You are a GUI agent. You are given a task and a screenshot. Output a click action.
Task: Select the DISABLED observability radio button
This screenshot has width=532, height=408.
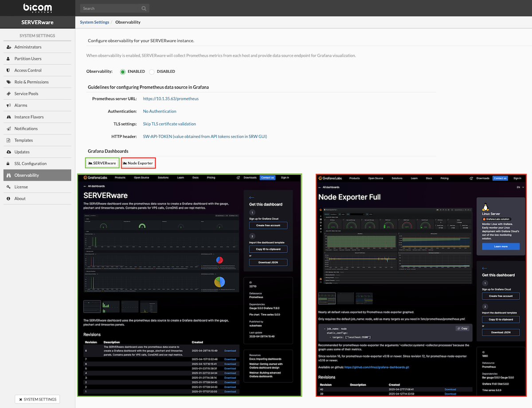152,71
